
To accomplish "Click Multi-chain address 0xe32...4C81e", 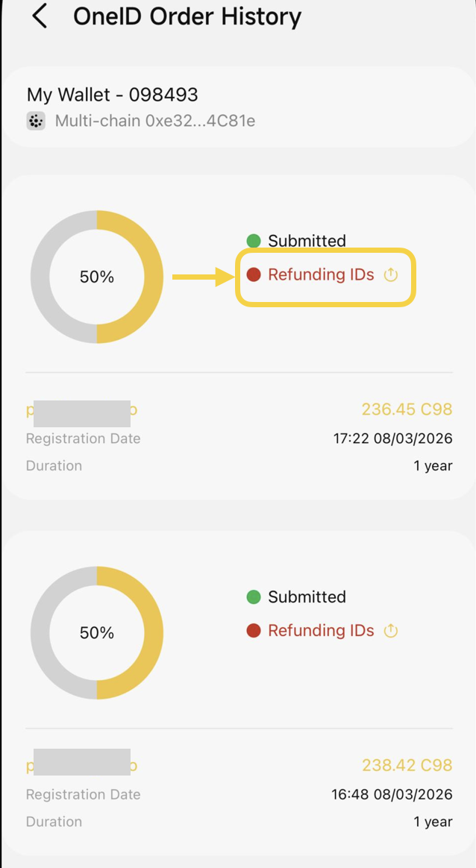I will (x=155, y=121).
